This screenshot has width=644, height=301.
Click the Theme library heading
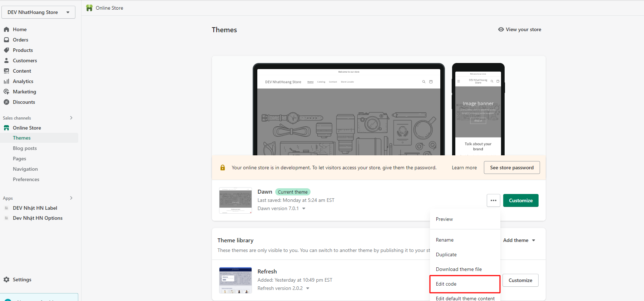(236, 240)
